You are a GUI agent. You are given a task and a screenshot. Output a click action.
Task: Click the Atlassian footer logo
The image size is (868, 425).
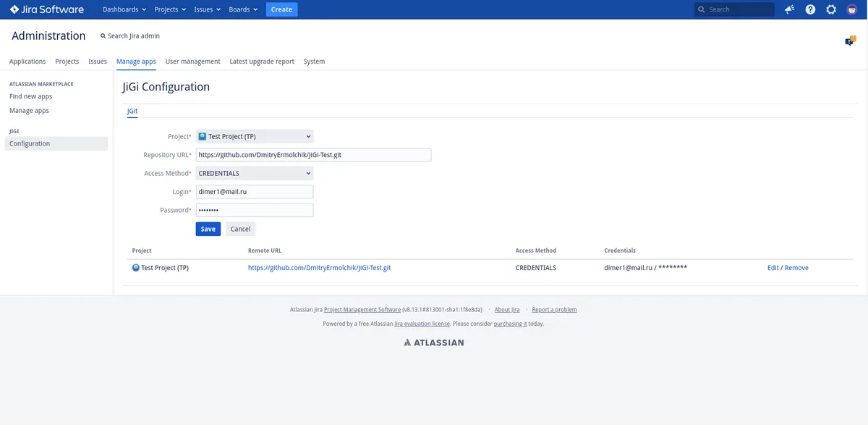[x=434, y=342]
